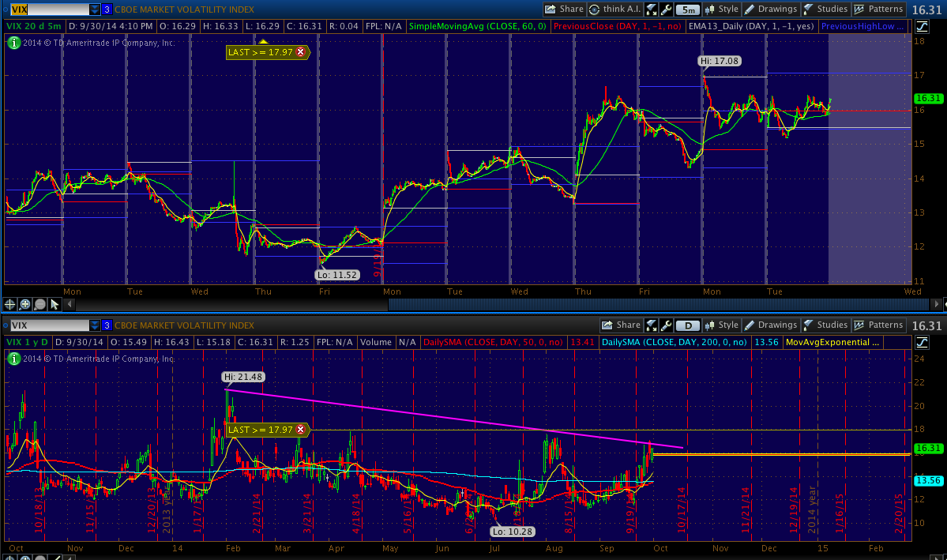Select the pointer cursor tool below top chart
This screenshot has width=947, height=560.
pos(55,304)
